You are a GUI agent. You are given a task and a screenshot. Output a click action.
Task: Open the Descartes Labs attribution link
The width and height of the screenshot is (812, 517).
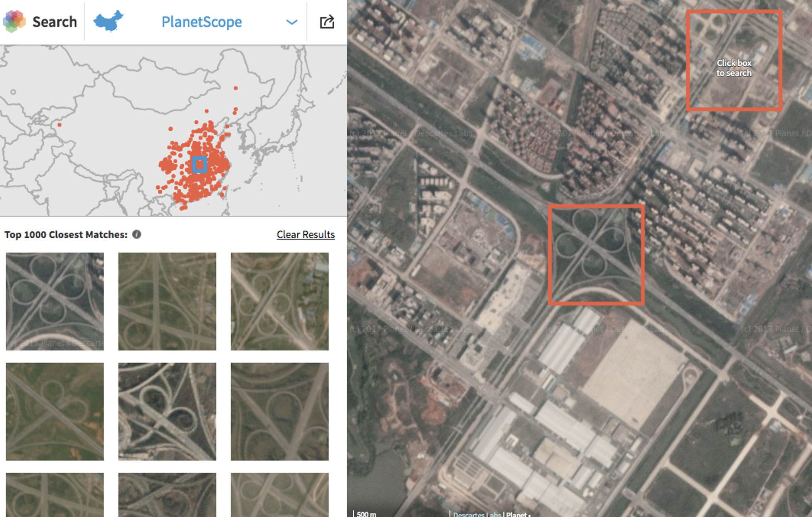[477, 514]
